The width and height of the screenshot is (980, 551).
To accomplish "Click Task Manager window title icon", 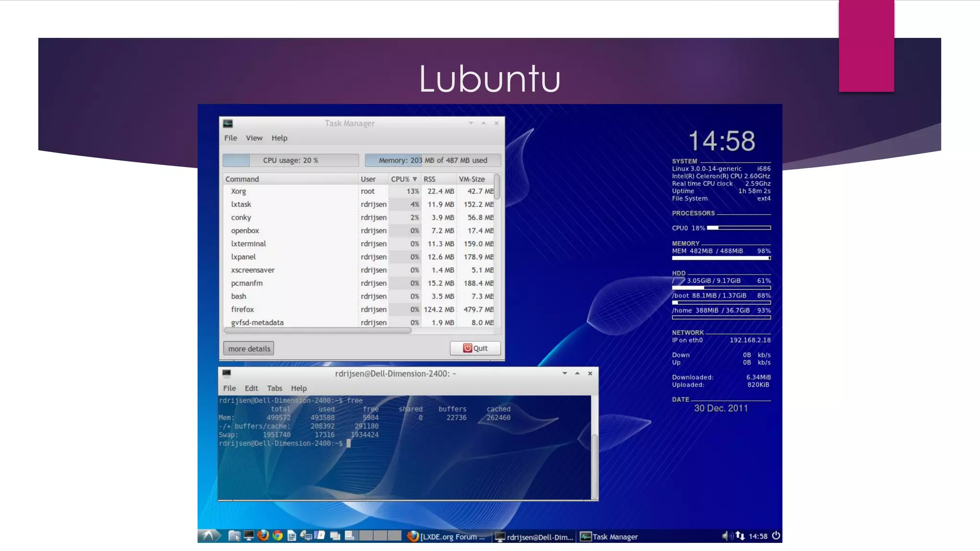I will [x=228, y=123].
